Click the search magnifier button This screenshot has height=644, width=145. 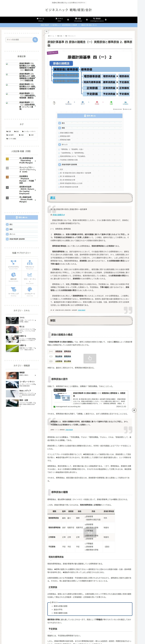[35, 39]
